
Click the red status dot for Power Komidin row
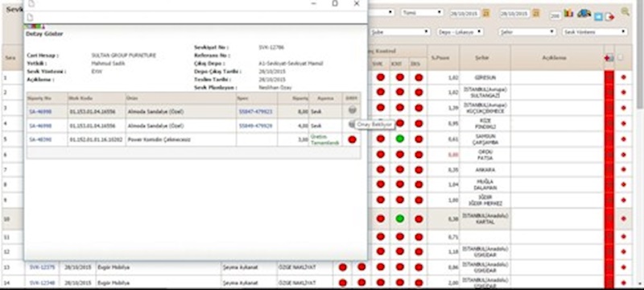pos(352,139)
